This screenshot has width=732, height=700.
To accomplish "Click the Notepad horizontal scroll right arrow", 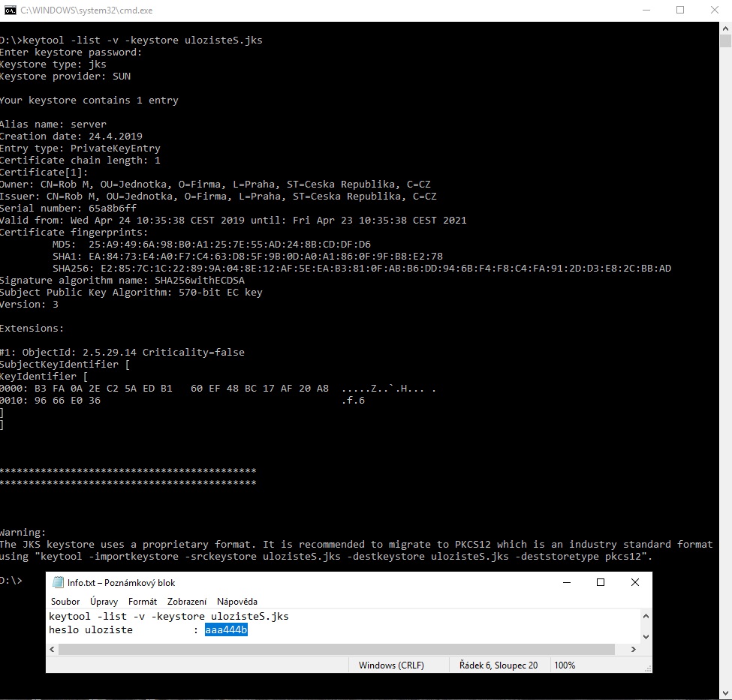I will click(x=634, y=649).
